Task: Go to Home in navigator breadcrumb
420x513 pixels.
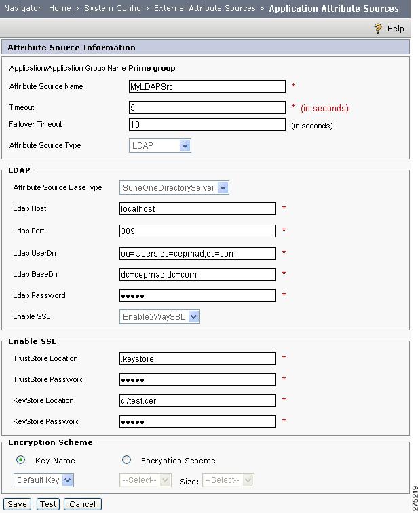Action: pos(60,8)
